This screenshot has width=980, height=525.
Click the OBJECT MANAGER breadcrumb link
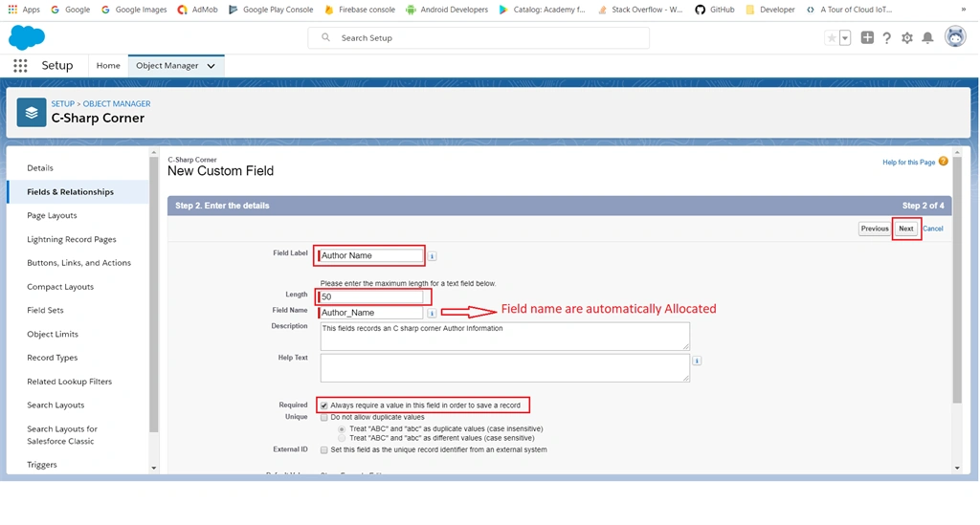117,103
